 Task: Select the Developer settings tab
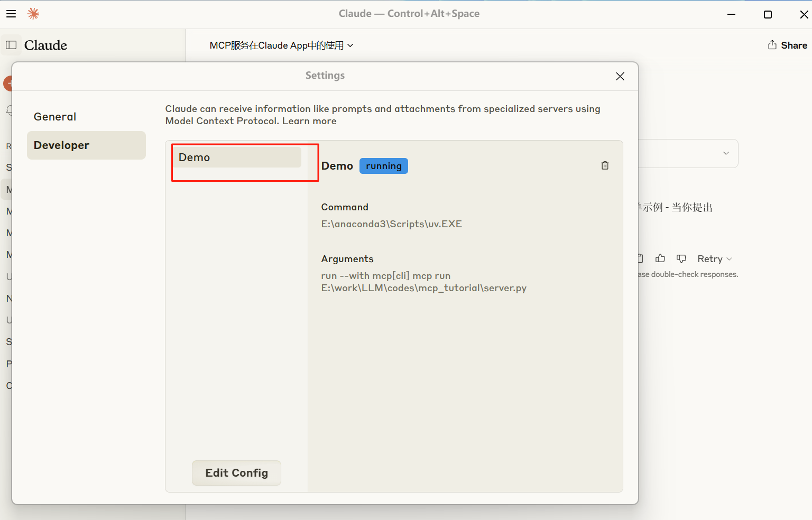click(86, 145)
